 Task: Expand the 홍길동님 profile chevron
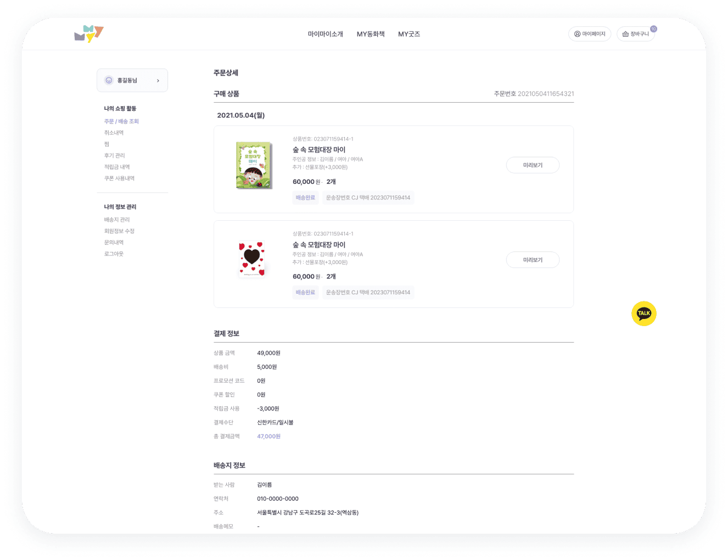pyautogui.click(x=158, y=81)
